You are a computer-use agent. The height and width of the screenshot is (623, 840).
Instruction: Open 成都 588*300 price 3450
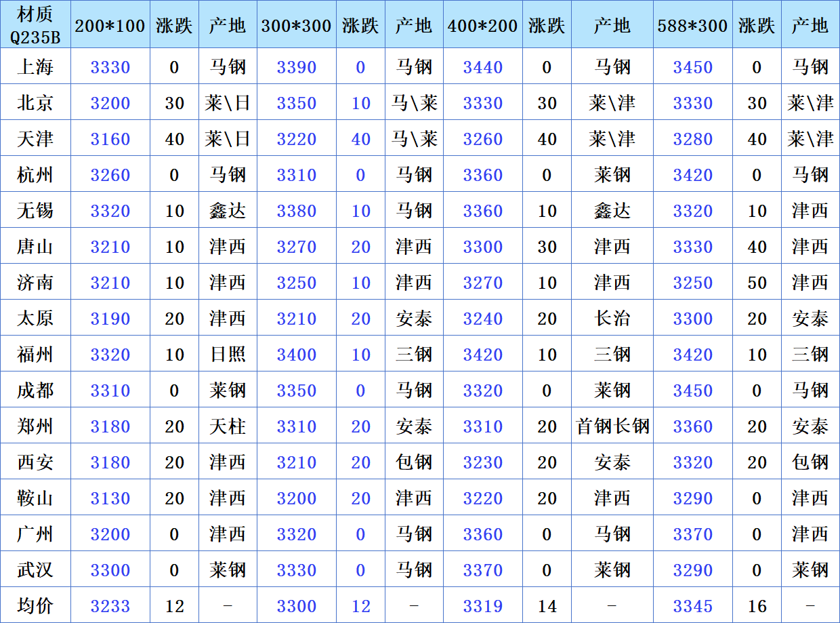pos(692,390)
